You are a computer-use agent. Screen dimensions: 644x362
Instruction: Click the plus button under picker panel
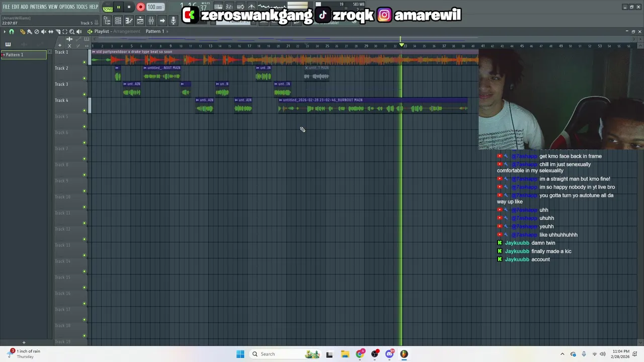coord(24,342)
